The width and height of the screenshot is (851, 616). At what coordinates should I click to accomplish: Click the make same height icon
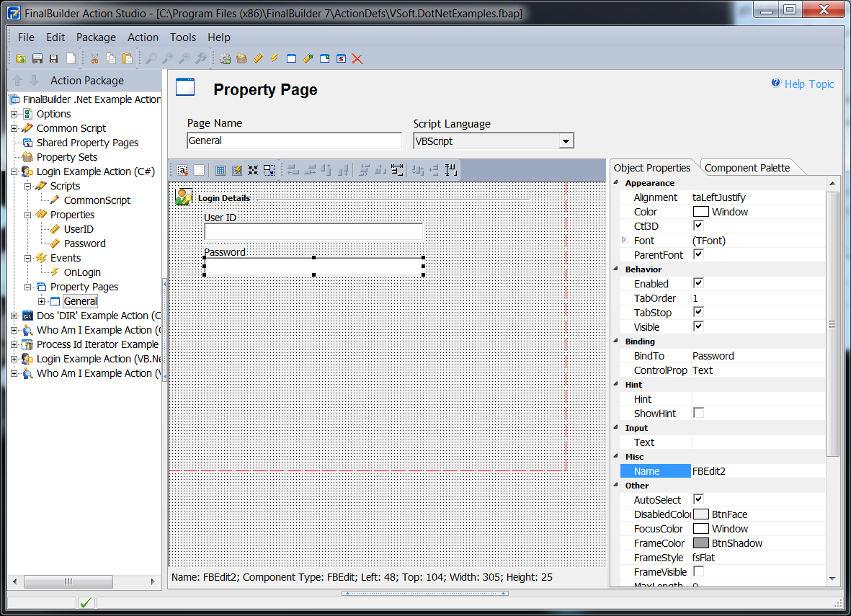click(451, 171)
